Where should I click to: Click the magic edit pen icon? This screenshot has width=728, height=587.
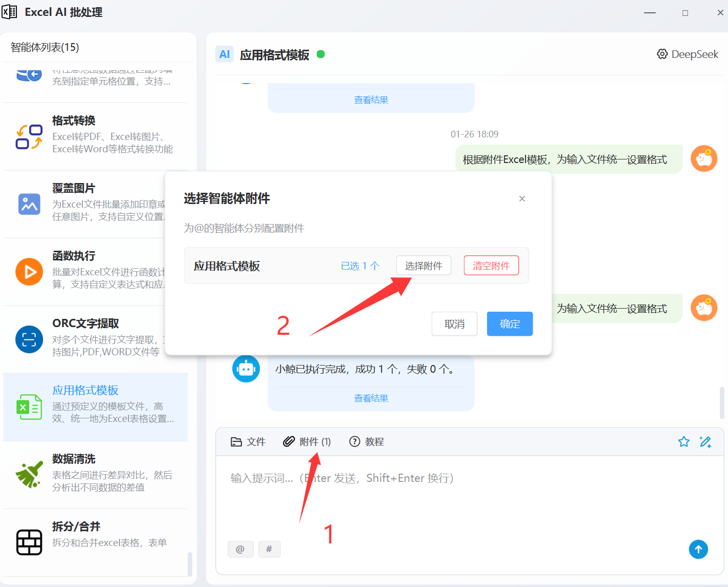[705, 441]
